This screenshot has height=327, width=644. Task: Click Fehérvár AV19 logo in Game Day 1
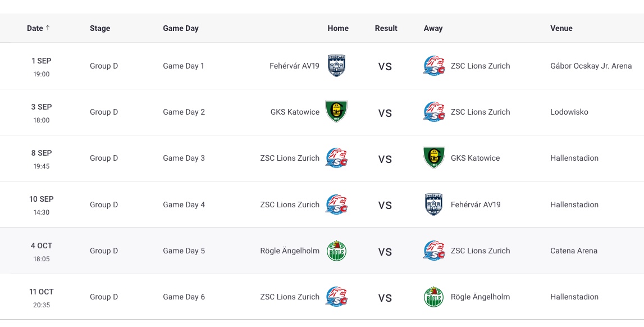coord(336,66)
